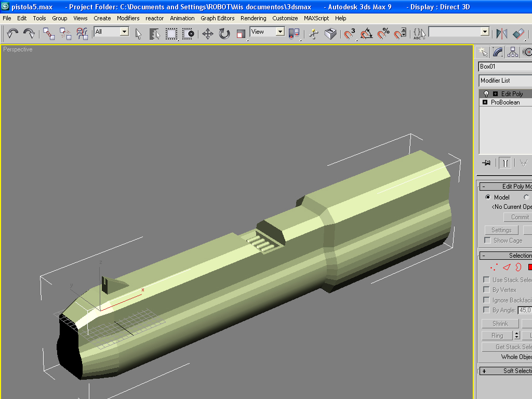Choose the Select Object arrow tool
This screenshot has width=532, height=399.
point(138,34)
